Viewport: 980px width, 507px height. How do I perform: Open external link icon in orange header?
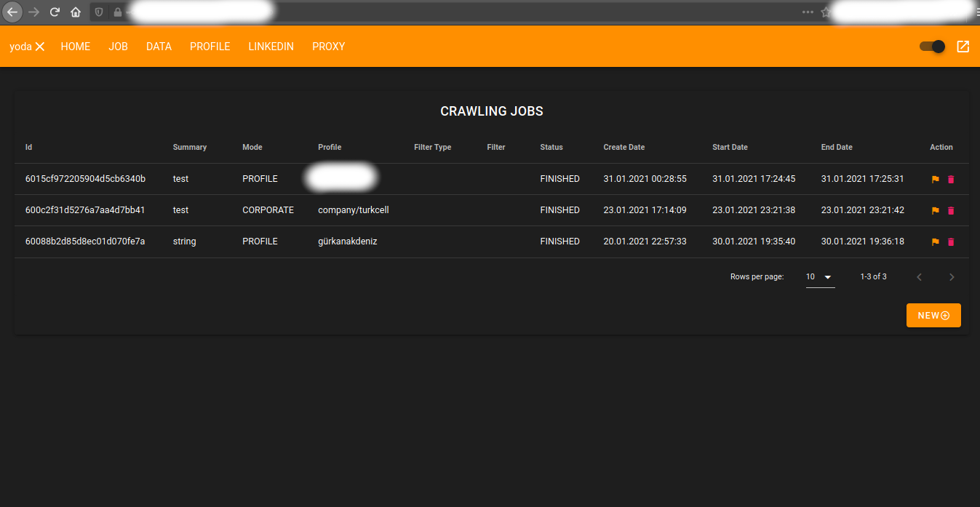tap(963, 47)
